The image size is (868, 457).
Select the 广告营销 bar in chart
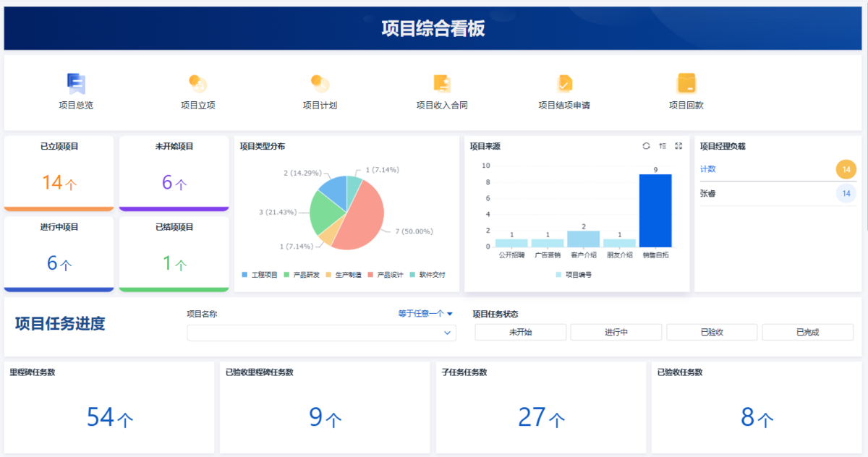point(548,243)
